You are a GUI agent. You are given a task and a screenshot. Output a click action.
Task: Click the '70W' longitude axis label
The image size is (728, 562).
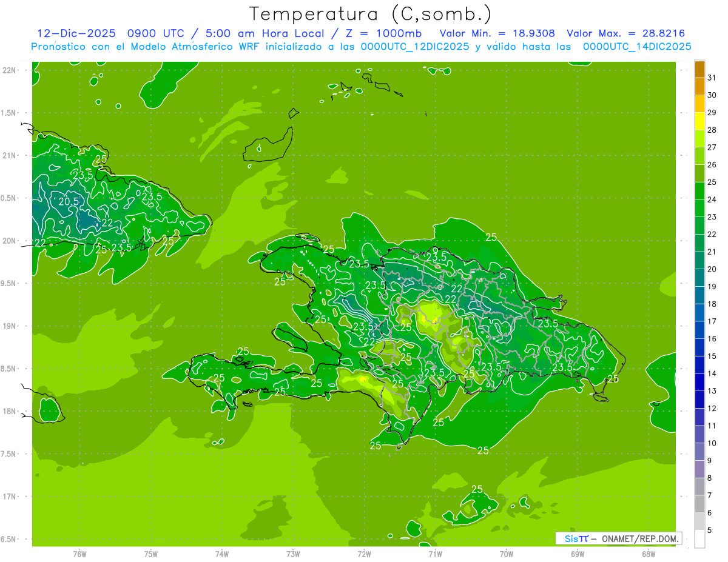tap(507, 554)
